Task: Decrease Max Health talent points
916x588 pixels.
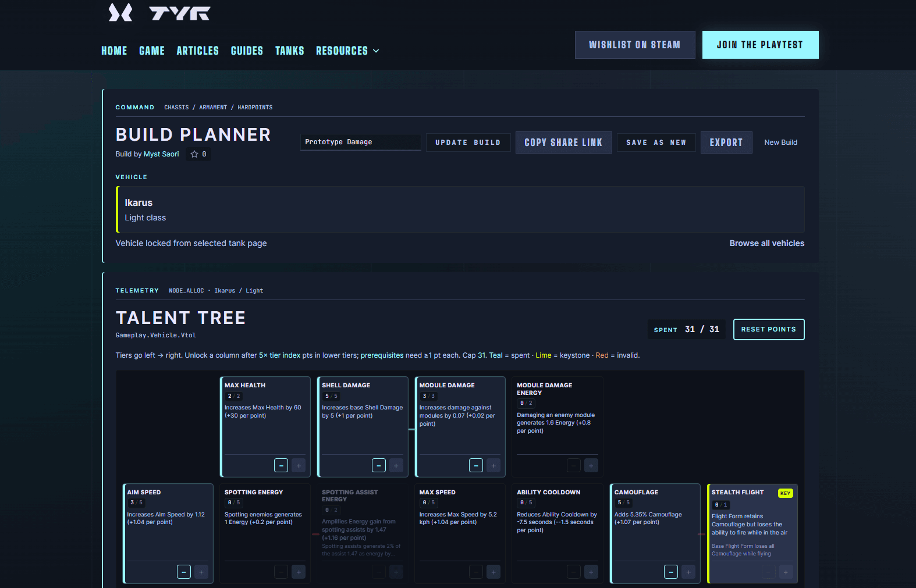Action: tap(281, 465)
